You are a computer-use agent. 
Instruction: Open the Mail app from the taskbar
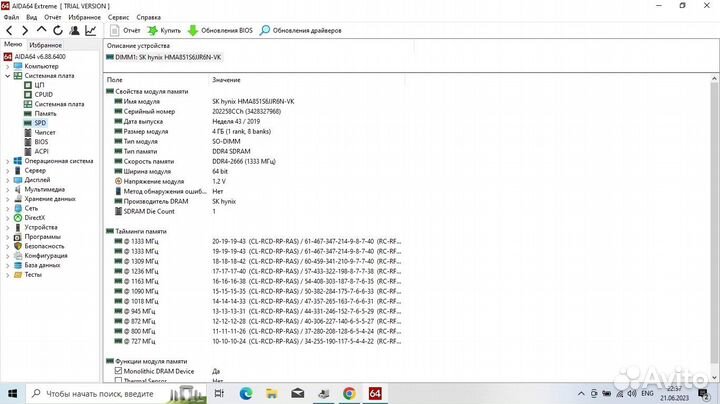point(298,393)
